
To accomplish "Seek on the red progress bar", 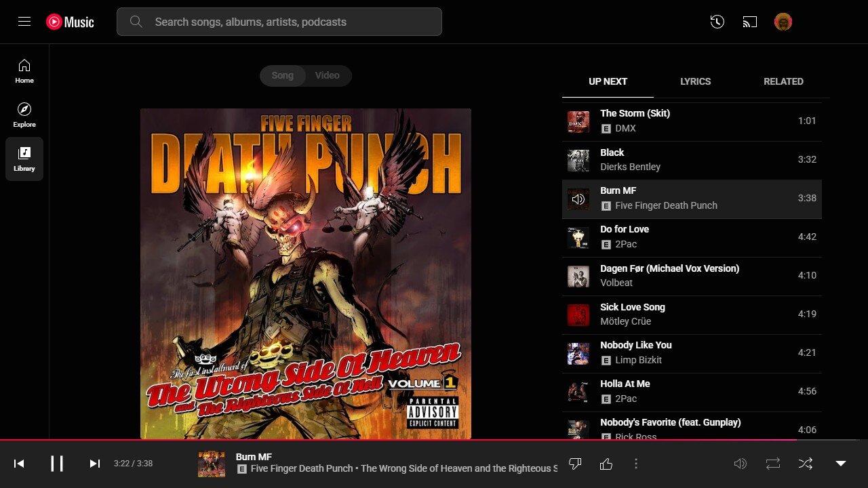I will [398, 440].
